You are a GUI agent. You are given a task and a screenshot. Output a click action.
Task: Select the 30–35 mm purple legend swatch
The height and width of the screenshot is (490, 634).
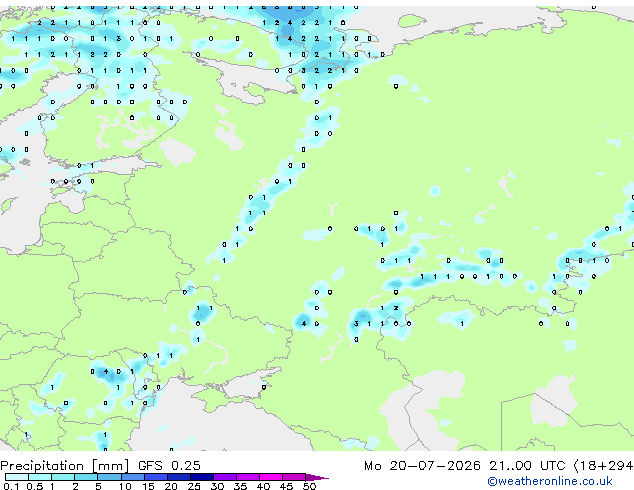pos(224,477)
